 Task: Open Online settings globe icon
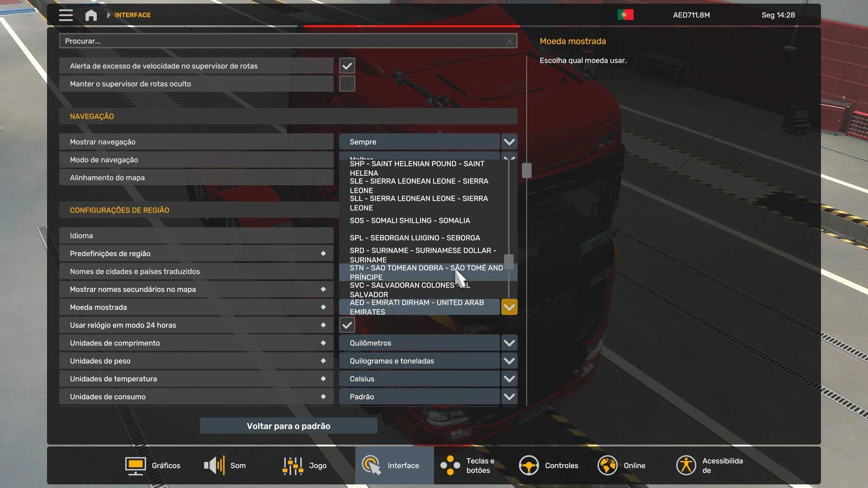[607, 465]
